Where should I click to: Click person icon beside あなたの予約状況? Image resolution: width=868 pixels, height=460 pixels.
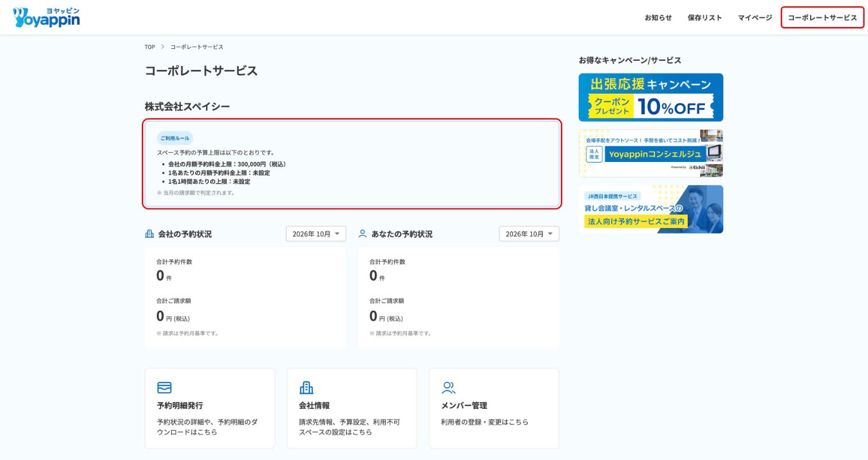coord(362,234)
